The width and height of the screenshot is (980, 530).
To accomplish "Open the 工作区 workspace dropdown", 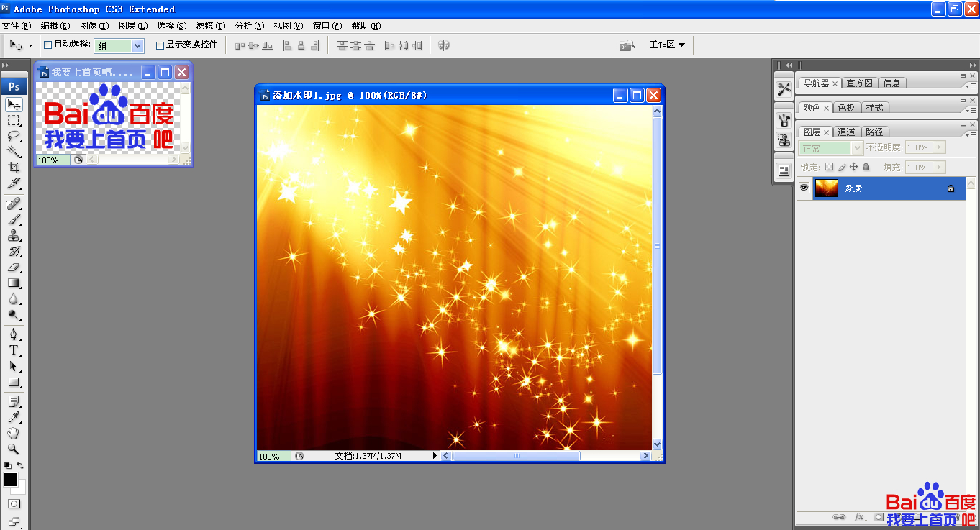I will click(667, 45).
